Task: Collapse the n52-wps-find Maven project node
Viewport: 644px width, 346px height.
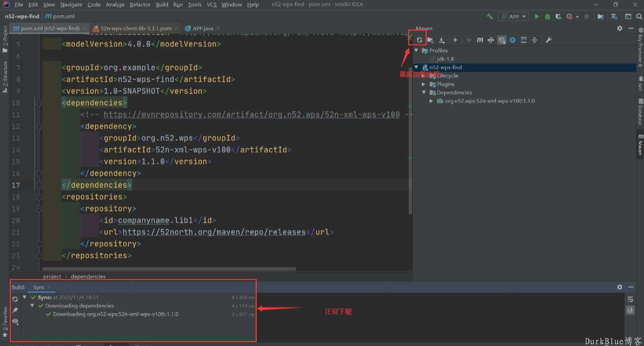Action: coord(417,67)
